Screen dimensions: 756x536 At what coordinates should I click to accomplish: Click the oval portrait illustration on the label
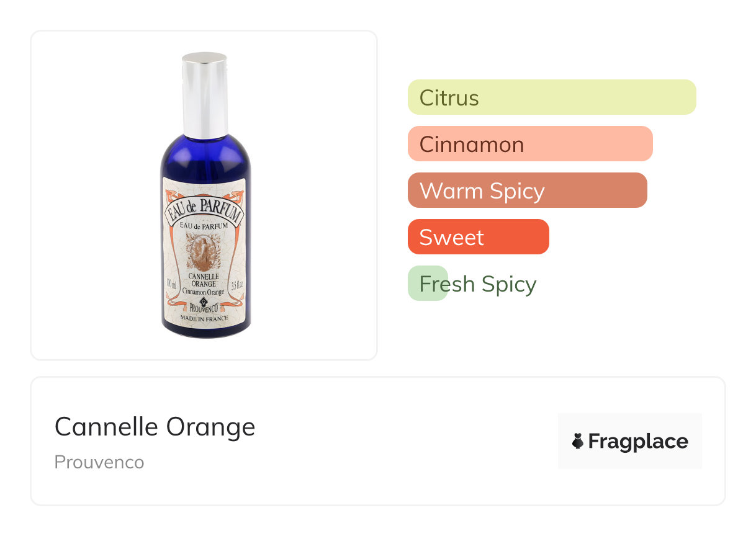point(204,251)
